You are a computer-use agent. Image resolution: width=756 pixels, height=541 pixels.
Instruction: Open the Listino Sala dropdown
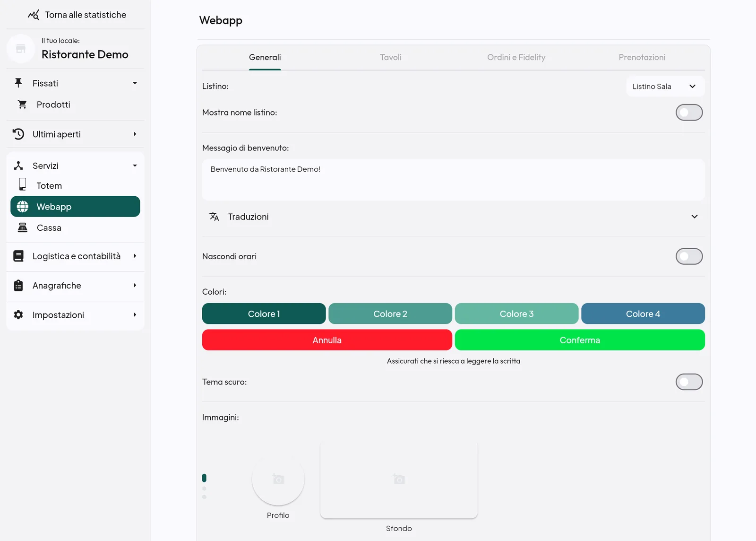[x=665, y=87]
